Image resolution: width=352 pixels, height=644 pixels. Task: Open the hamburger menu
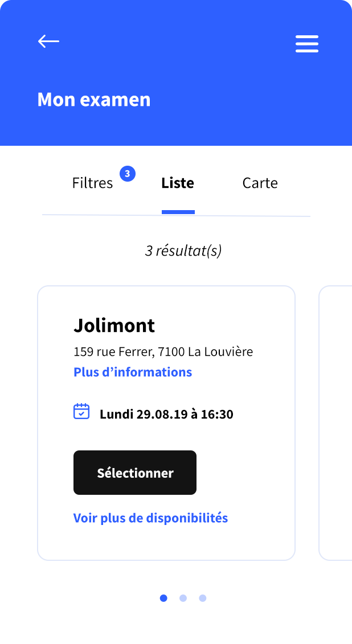point(306,44)
